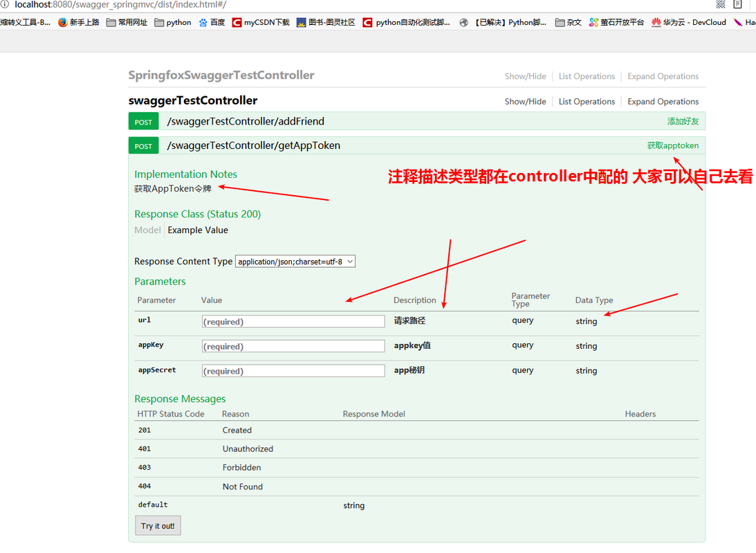
Task: Click the swaggerTestController heading
Action: (x=193, y=100)
